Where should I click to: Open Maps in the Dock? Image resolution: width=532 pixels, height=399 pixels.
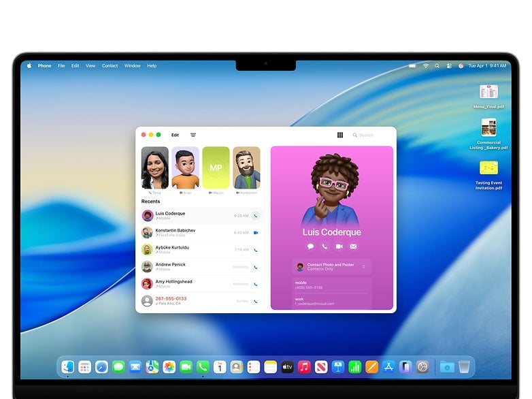click(152, 367)
